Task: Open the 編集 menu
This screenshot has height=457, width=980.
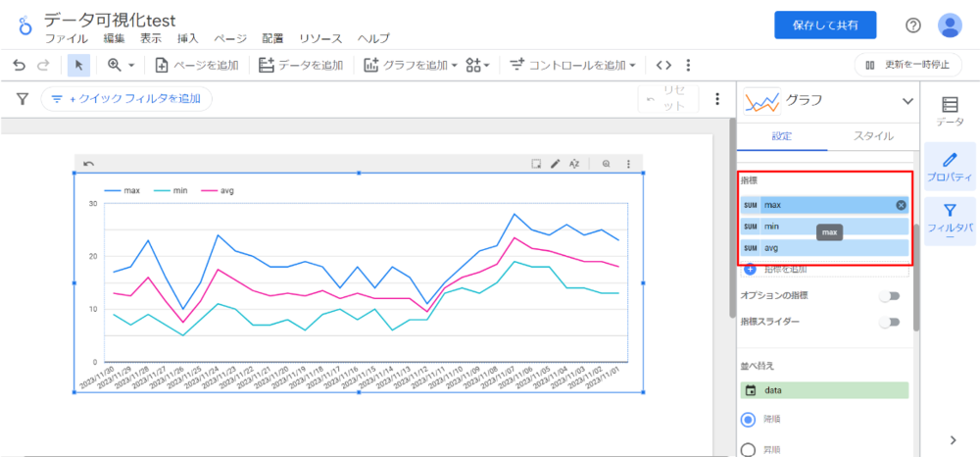Action: click(x=115, y=39)
